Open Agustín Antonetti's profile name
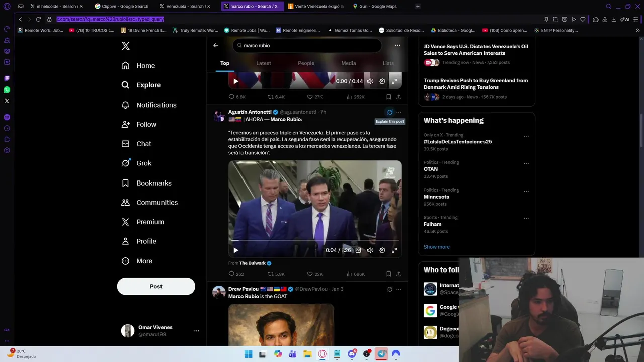 [250, 112]
